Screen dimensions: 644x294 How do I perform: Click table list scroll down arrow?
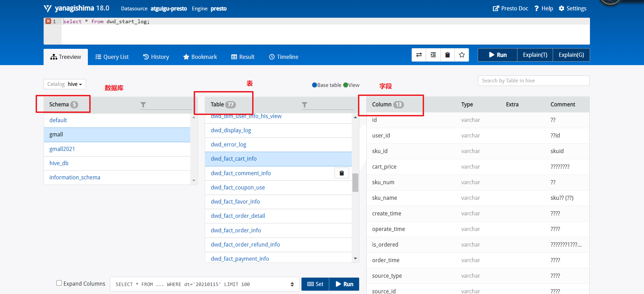point(355,258)
